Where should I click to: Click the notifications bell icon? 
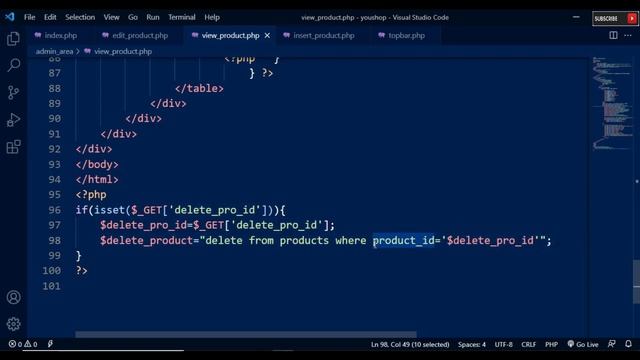629,344
